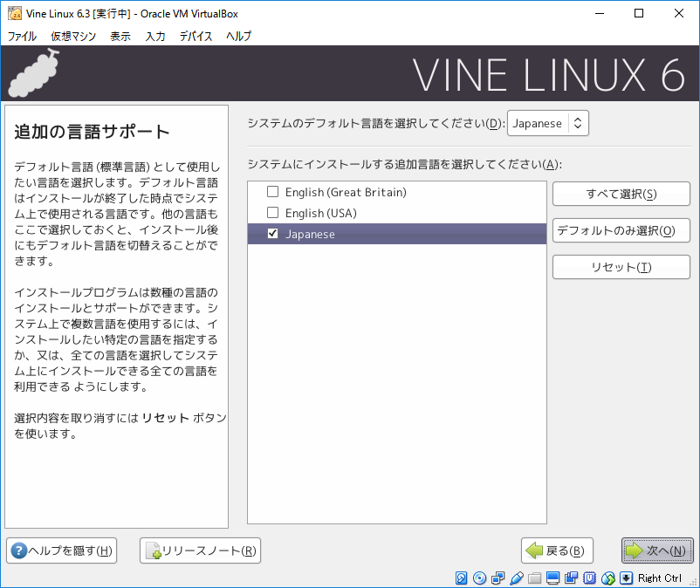Viewport: 700px width, 588px height.
Task: Open the network adapter status icon
Action: click(x=498, y=578)
